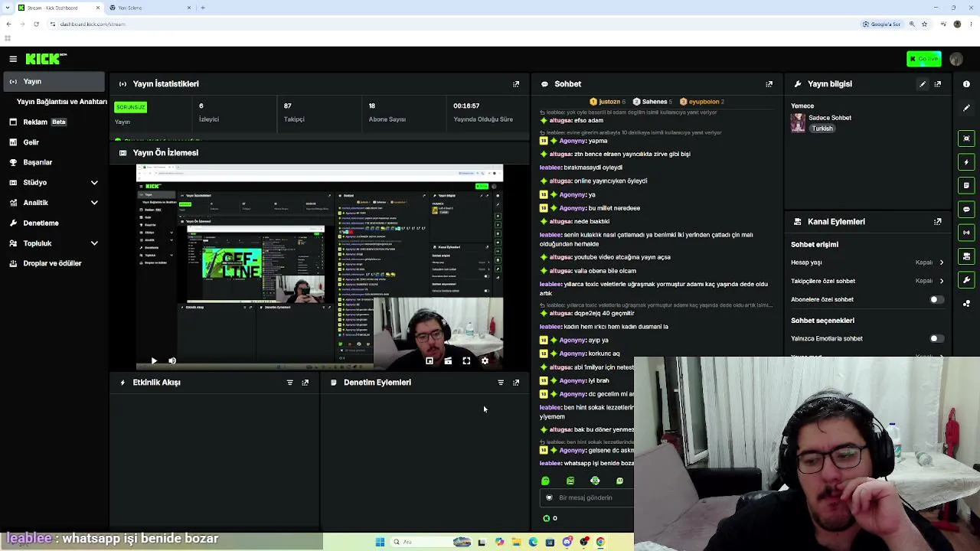The height and width of the screenshot is (551, 980).
Task: Open Yayın Bağlantısı ve Anahtarı
Action: (x=61, y=102)
